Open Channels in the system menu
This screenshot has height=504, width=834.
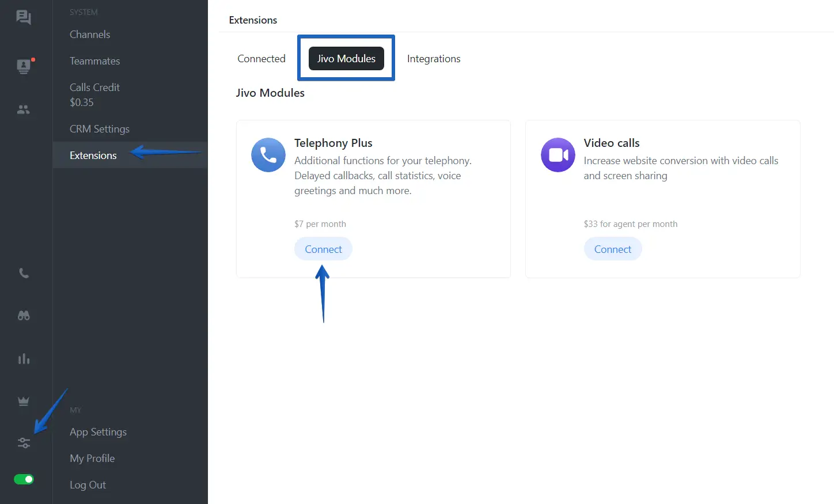(90, 35)
